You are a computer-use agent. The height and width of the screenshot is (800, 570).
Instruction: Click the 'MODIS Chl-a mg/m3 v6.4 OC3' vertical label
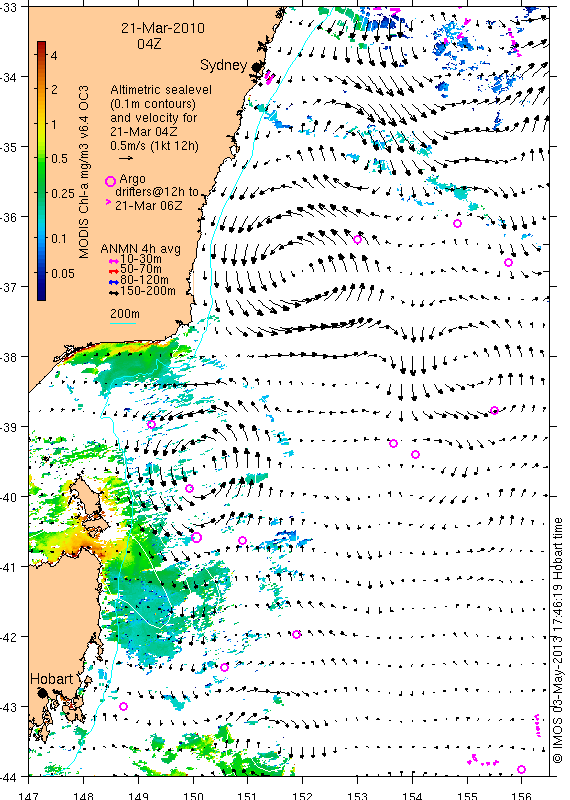pos(84,172)
